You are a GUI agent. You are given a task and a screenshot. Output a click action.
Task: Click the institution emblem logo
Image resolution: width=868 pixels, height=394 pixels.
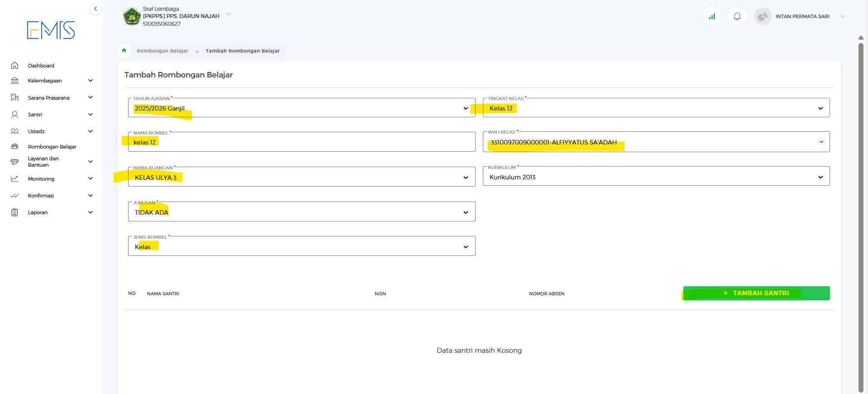[x=132, y=17]
